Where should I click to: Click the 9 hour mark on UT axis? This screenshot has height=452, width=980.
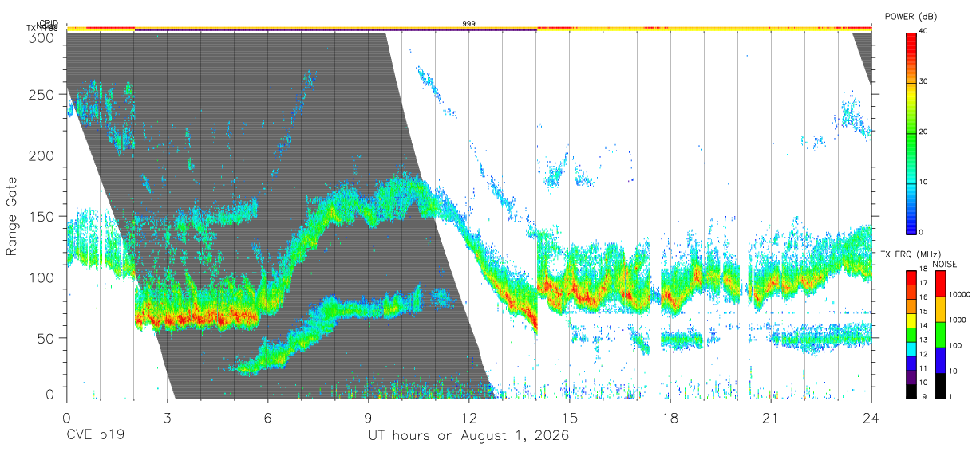[369, 417]
